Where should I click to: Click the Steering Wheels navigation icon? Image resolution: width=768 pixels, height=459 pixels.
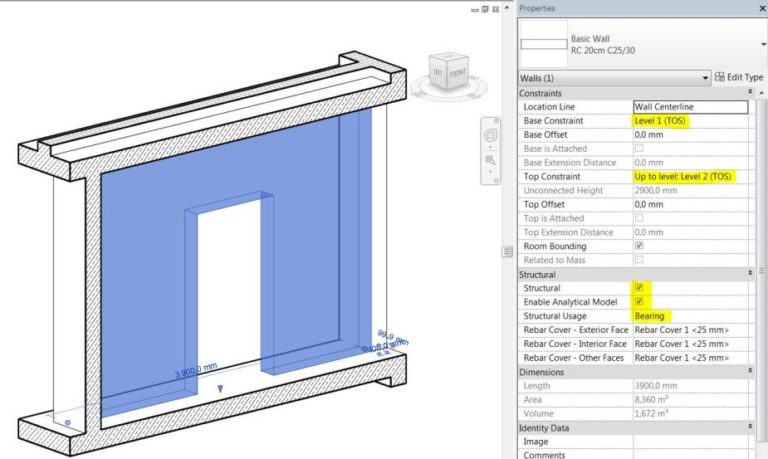490,135
